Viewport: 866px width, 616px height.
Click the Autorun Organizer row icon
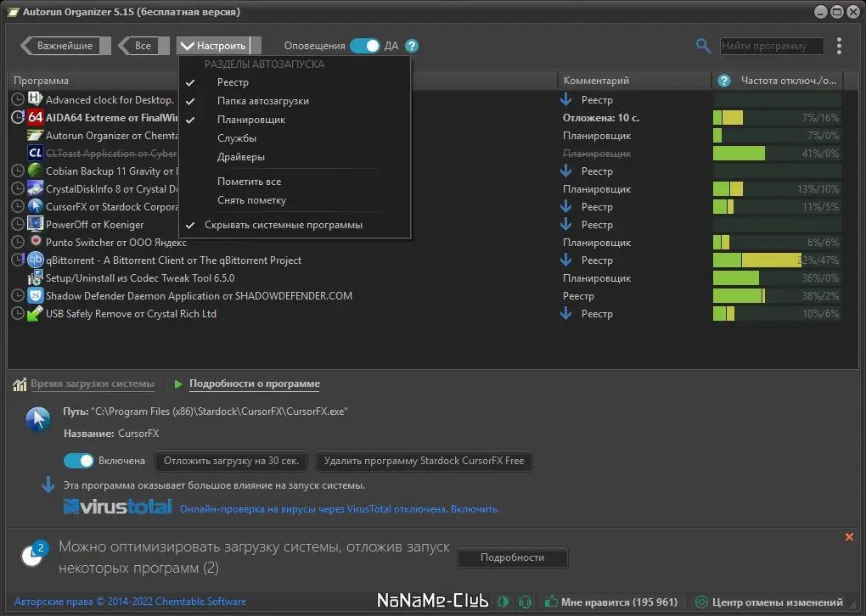point(36,135)
